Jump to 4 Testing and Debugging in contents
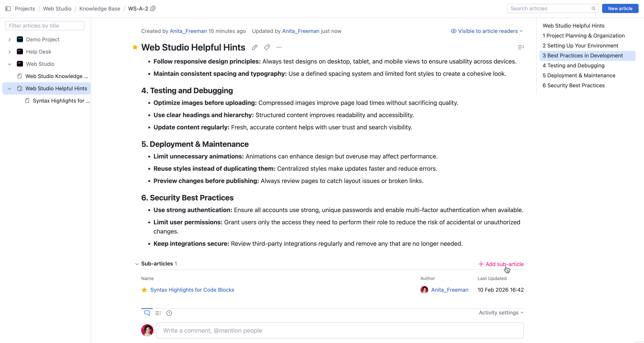Image resolution: width=644 pixels, height=343 pixels. (573, 65)
